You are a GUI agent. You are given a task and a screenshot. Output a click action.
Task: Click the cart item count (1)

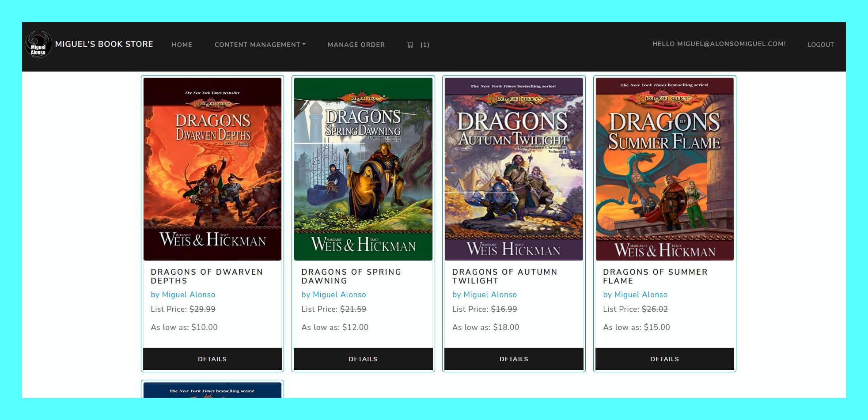point(425,45)
